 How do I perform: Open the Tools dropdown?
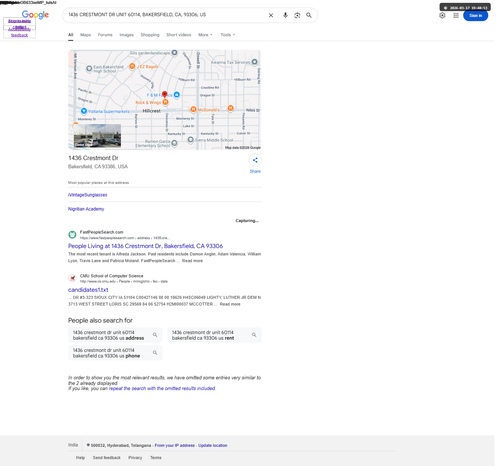(x=228, y=35)
